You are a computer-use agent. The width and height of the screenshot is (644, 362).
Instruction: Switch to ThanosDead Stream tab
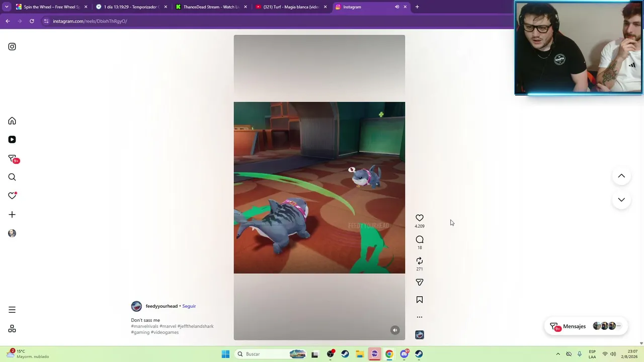[210, 7]
